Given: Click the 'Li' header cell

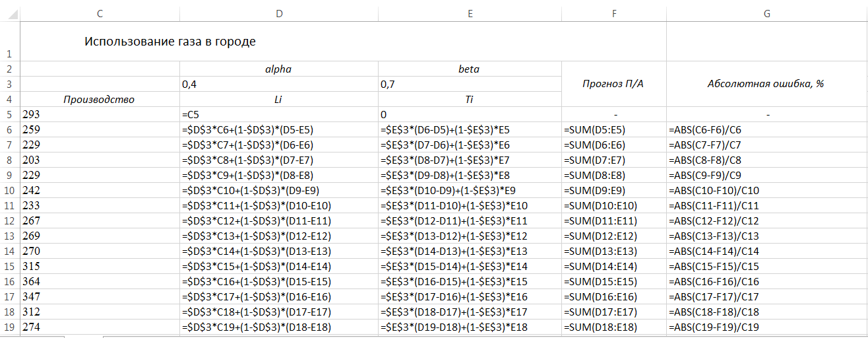Looking at the screenshot, I should (x=278, y=100).
